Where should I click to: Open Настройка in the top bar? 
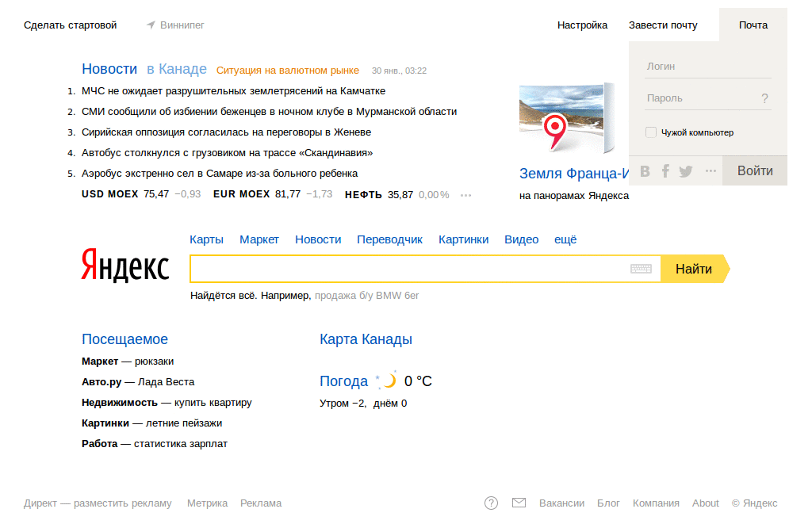[582, 25]
